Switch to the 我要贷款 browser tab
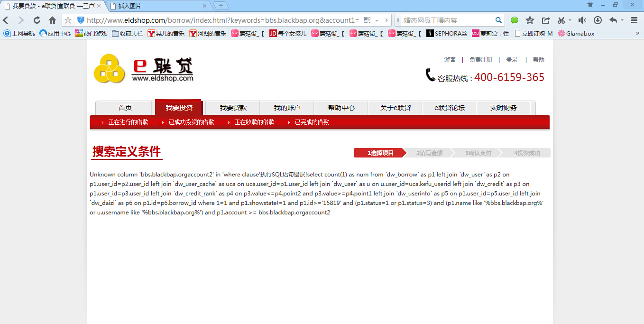The width and height of the screenshot is (644, 324). coord(52,6)
